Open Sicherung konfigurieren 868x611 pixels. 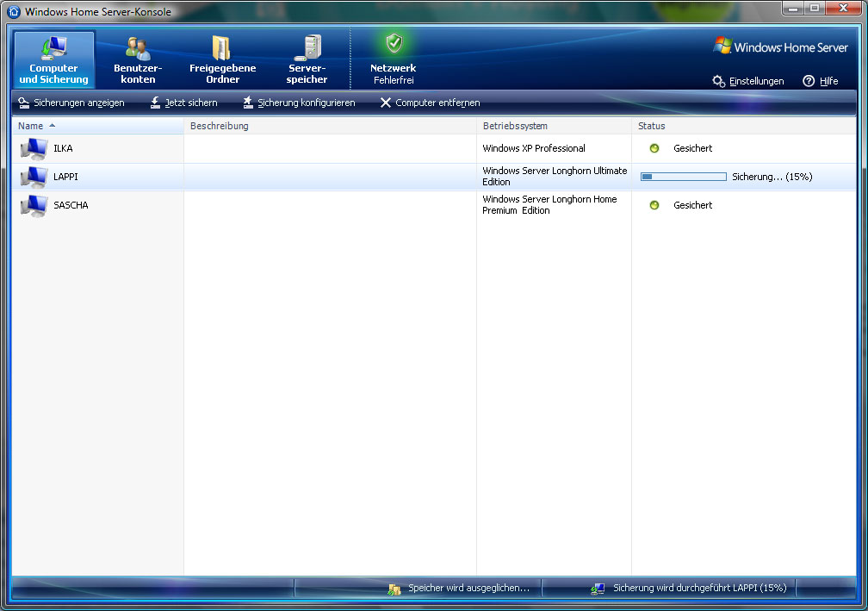point(299,103)
